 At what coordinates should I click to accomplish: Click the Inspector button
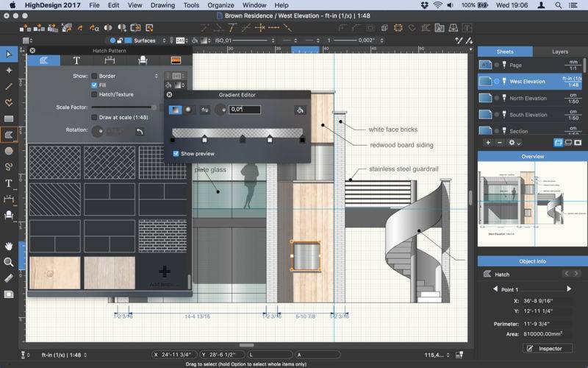click(548, 348)
